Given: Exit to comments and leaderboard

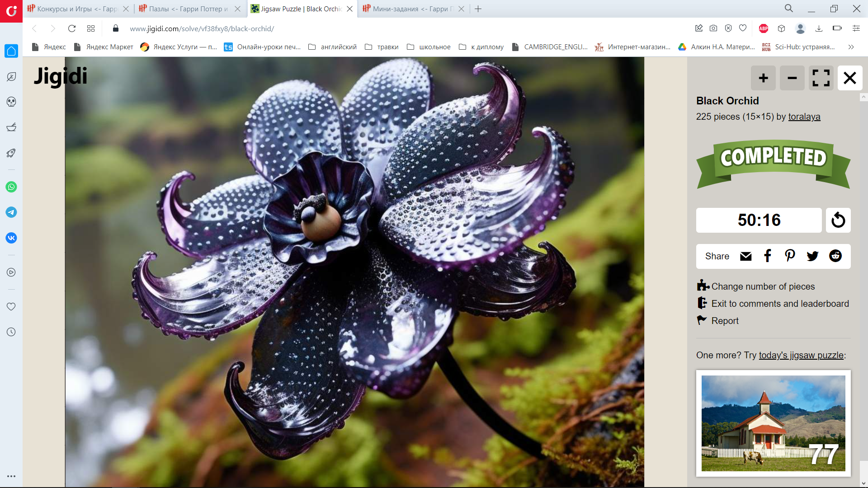Looking at the screenshot, I should click(773, 303).
